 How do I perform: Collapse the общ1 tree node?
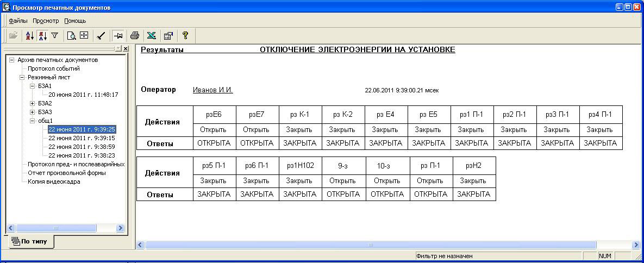[x=33, y=121]
